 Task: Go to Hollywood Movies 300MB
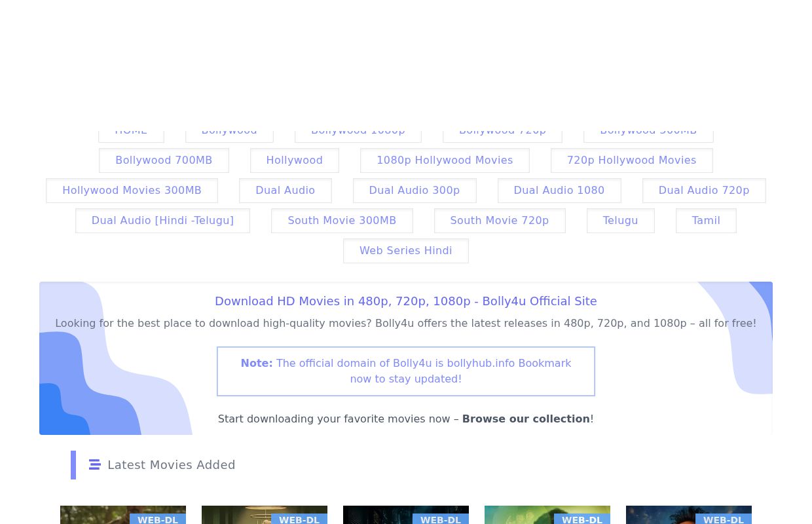pyautogui.click(x=132, y=191)
